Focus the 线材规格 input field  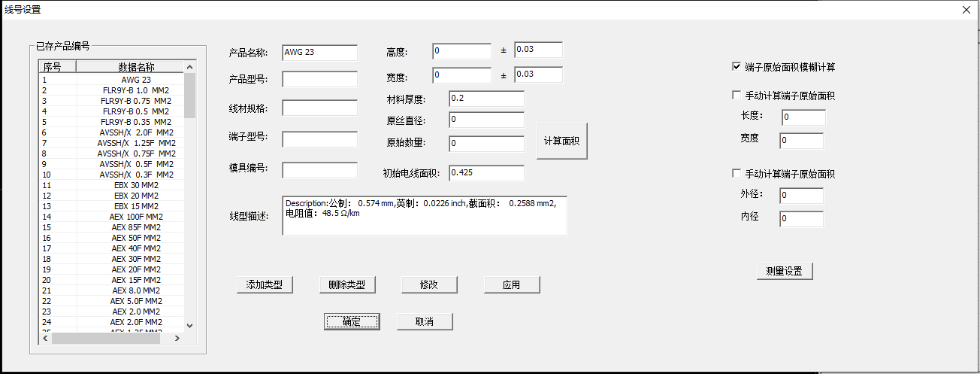[320, 108]
